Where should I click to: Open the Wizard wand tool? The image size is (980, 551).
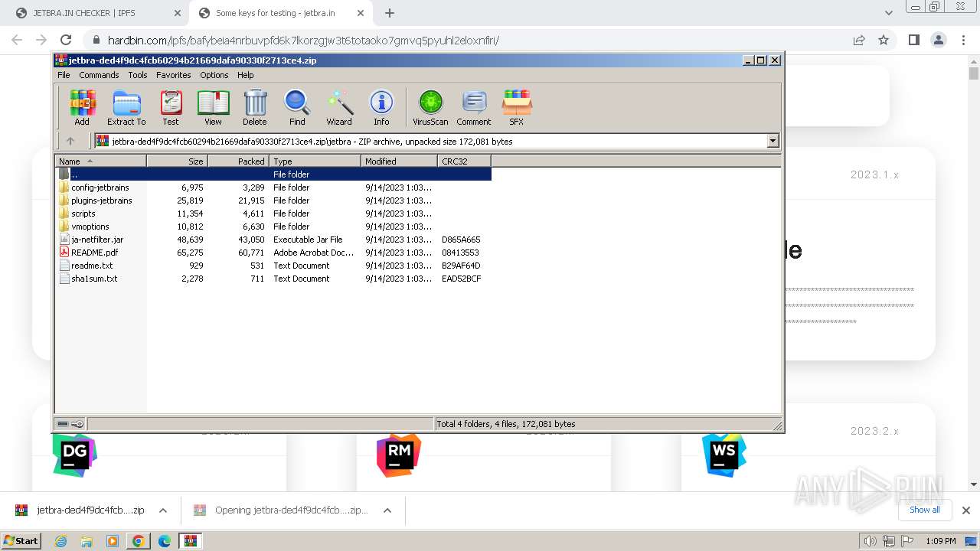point(339,107)
